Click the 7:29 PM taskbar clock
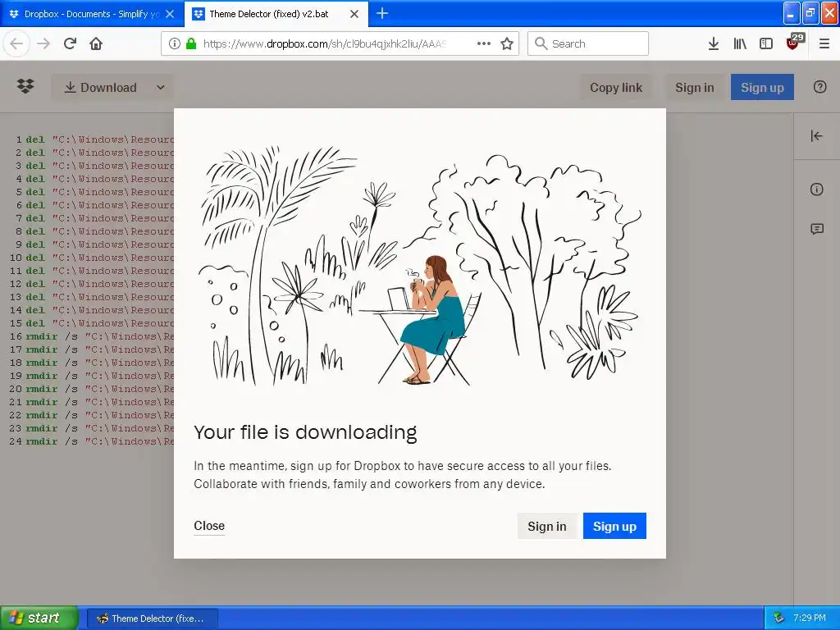 tap(810, 618)
